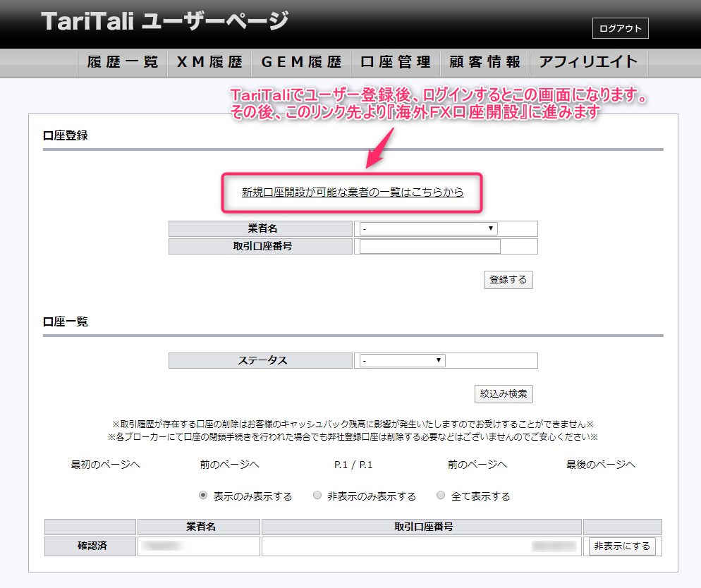Click the 取引口座番号 input field
The width and height of the screenshot is (701, 588).
click(429, 246)
